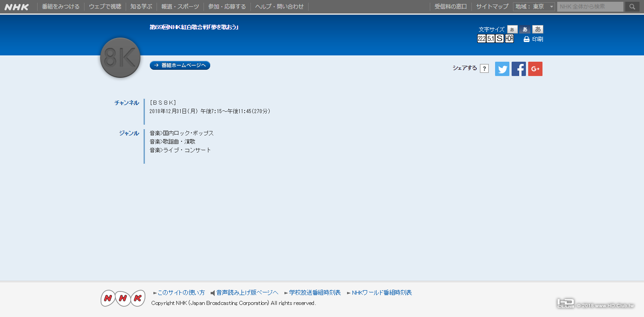The width and height of the screenshot is (644, 317).
Task: Go to 受信料の窓口 link
Action: 451,7
